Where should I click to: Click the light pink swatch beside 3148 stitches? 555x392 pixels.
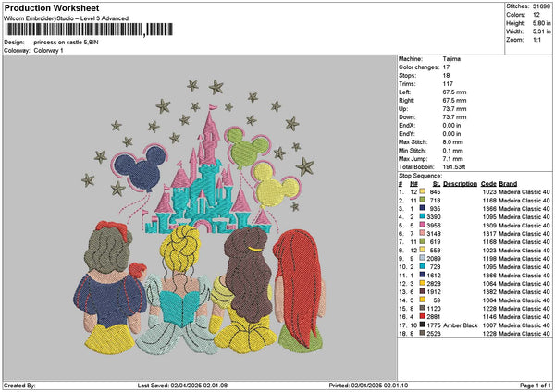point(423,233)
